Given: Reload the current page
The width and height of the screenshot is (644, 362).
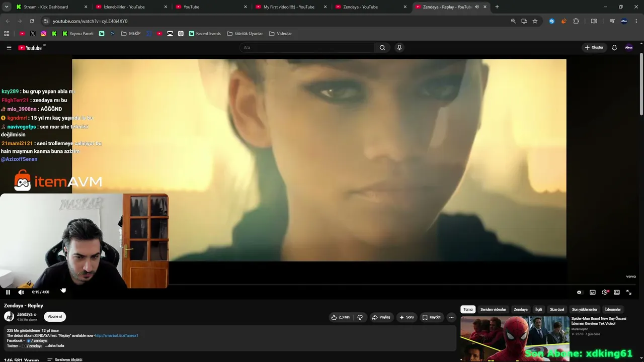Looking at the screenshot, I should pyautogui.click(x=32, y=21).
